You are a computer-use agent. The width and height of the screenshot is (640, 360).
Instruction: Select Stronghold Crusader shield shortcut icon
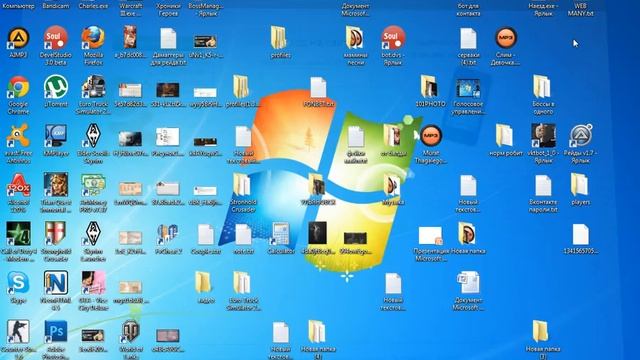(x=56, y=234)
